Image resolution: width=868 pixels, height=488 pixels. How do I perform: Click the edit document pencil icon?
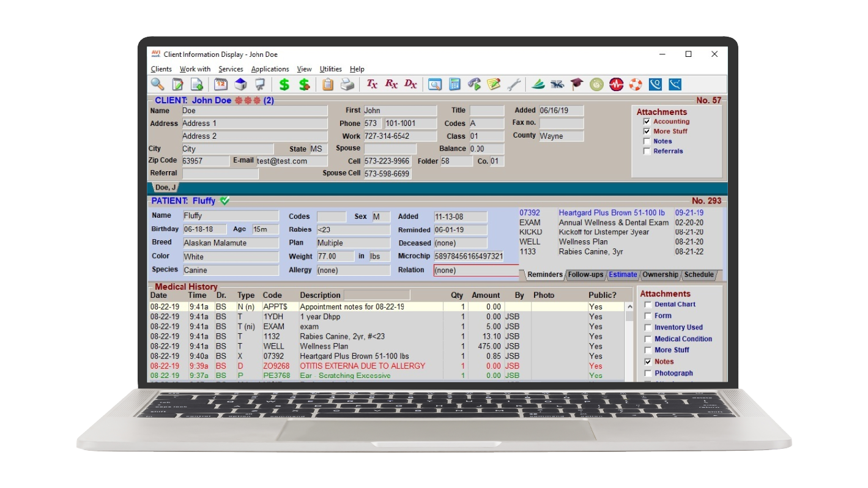click(177, 84)
